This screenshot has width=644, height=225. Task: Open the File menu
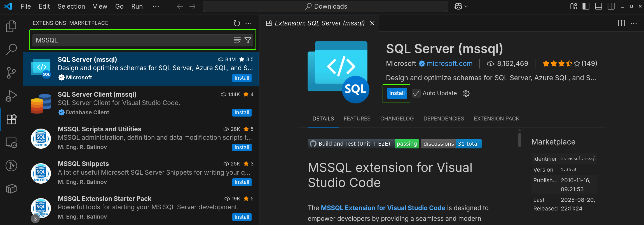point(26,6)
